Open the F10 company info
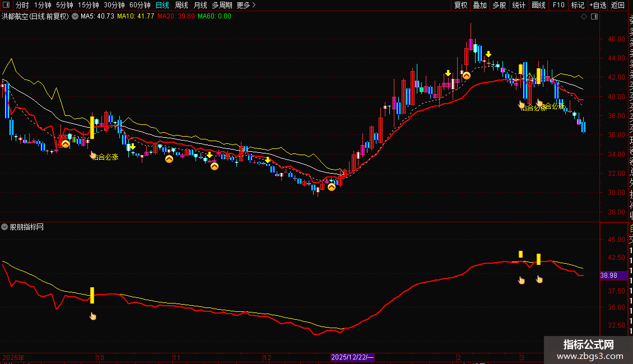The width and height of the screenshot is (633, 364). coord(558,5)
